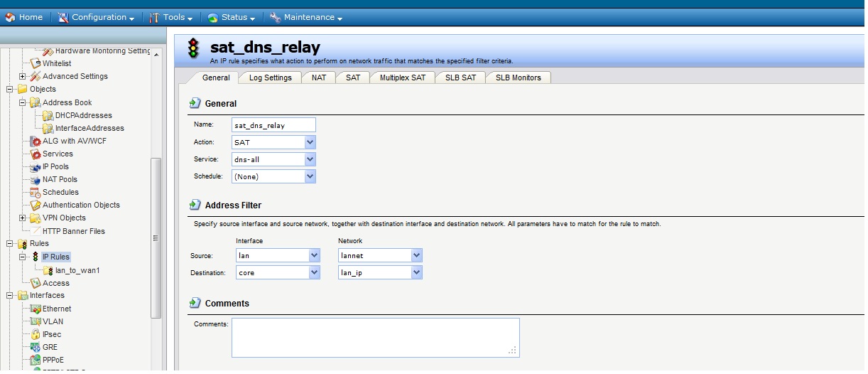868x374 pixels.
Task: Click the Name input field
Action: (273, 125)
